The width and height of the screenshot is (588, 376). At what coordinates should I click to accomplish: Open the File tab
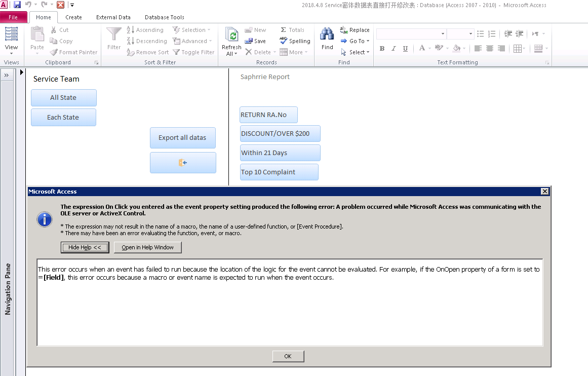pos(13,17)
